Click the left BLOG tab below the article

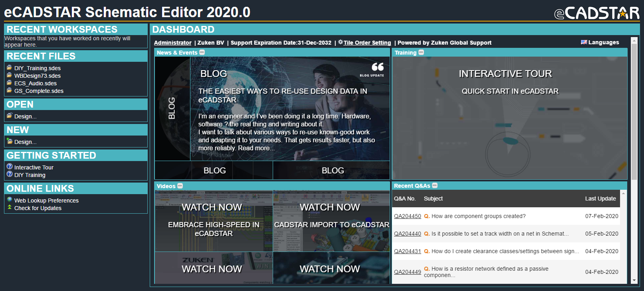pyautogui.click(x=214, y=170)
